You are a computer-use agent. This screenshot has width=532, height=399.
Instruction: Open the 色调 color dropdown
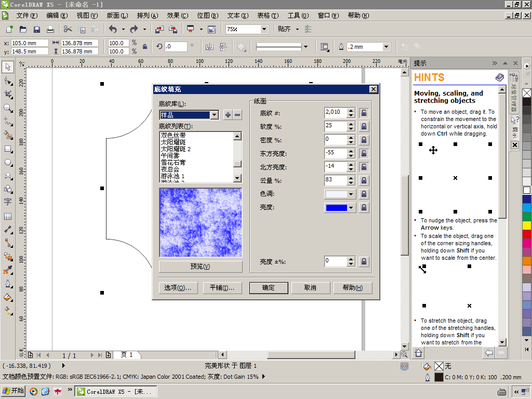tap(351, 194)
